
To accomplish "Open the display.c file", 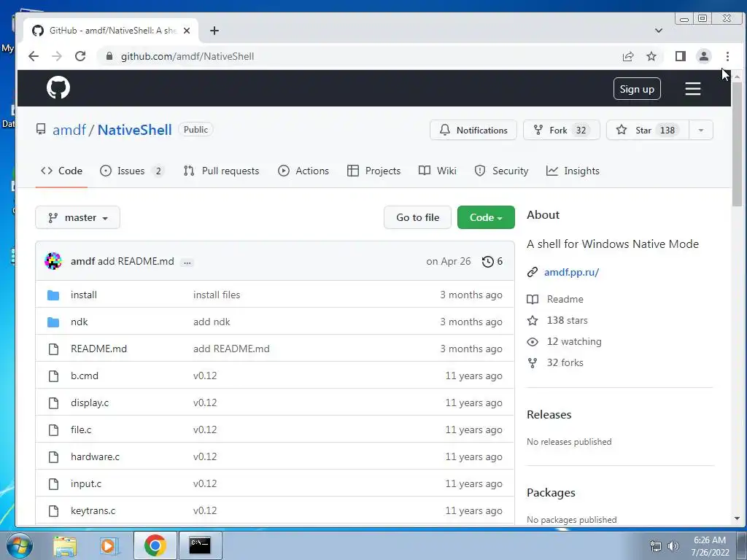I will click(90, 402).
